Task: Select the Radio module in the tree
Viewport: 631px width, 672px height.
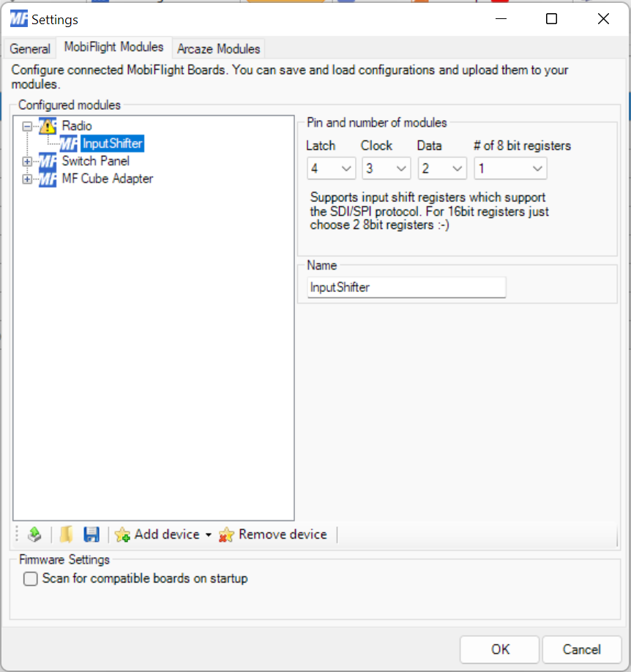Action: 77,126
